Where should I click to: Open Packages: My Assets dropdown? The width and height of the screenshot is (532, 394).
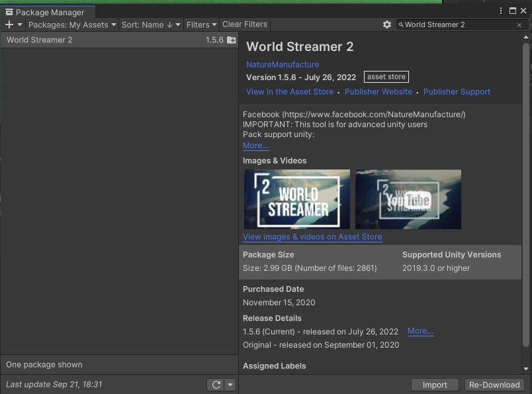[72, 25]
